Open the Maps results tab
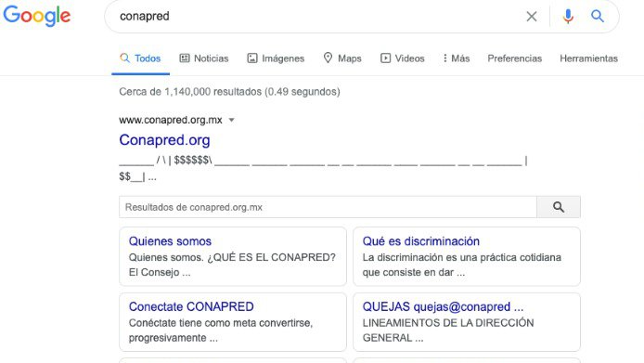 (342, 58)
